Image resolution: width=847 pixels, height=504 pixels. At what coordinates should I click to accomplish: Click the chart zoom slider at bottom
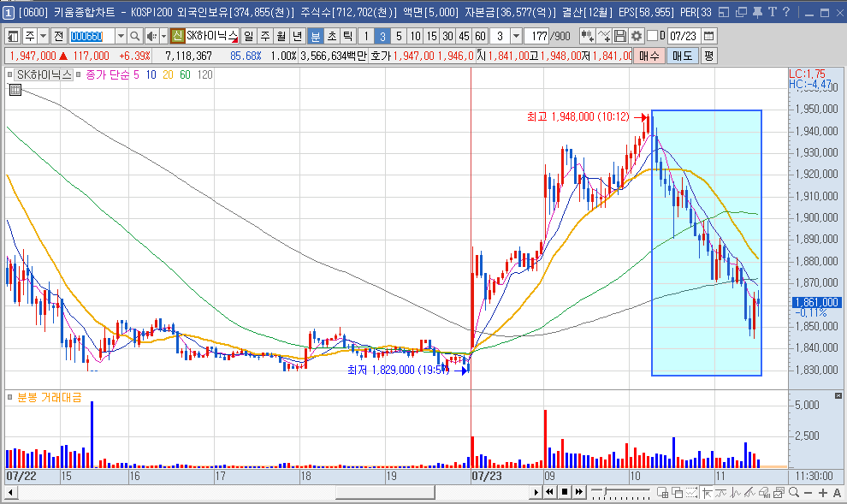click(620, 492)
